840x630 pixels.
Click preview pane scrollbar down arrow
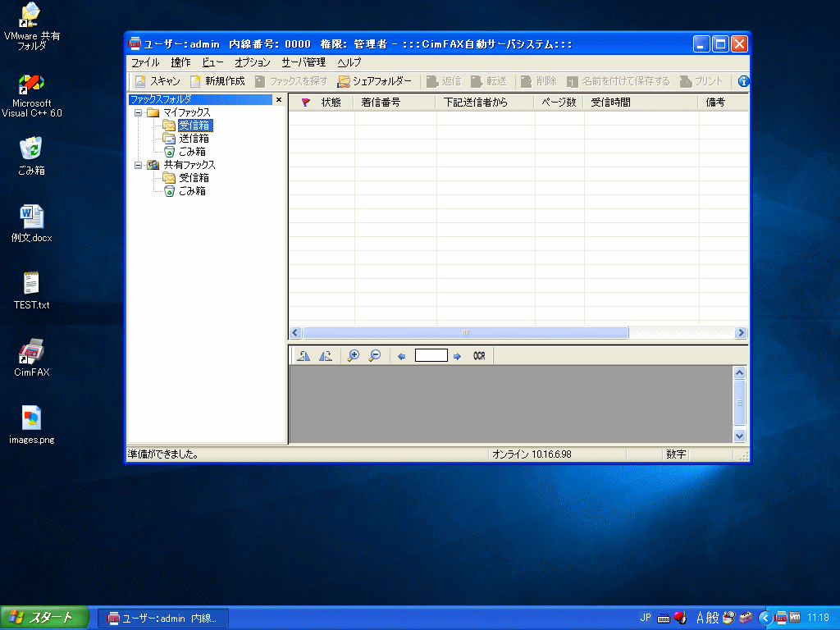pyautogui.click(x=739, y=436)
